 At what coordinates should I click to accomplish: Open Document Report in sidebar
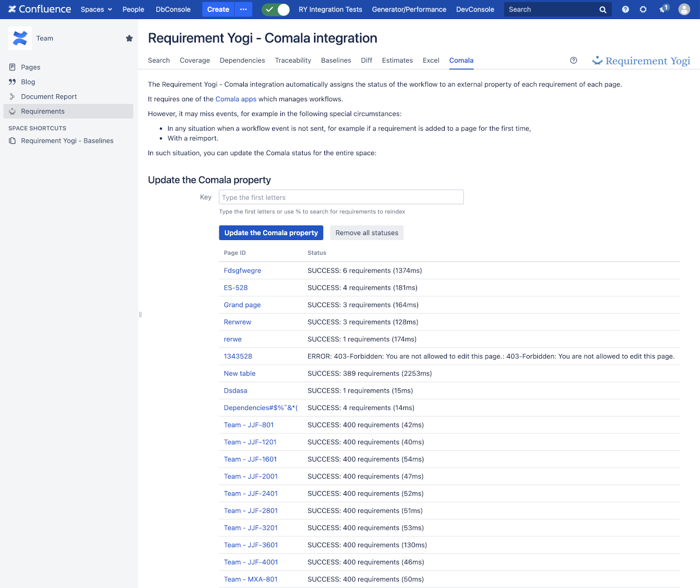coord(49,96)
